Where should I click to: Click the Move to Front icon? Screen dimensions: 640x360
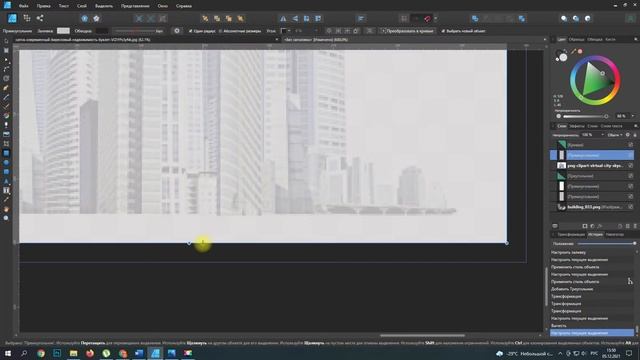click(241, 18)
